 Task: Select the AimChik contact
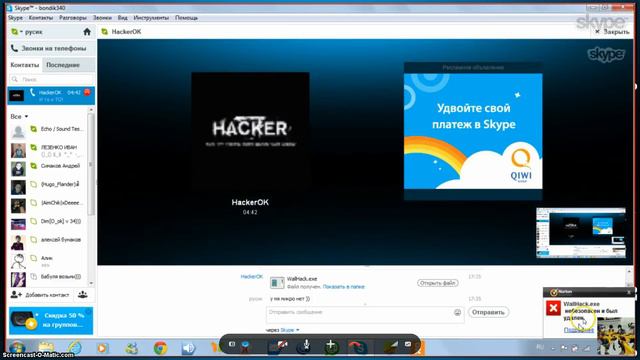coord(48,205)
